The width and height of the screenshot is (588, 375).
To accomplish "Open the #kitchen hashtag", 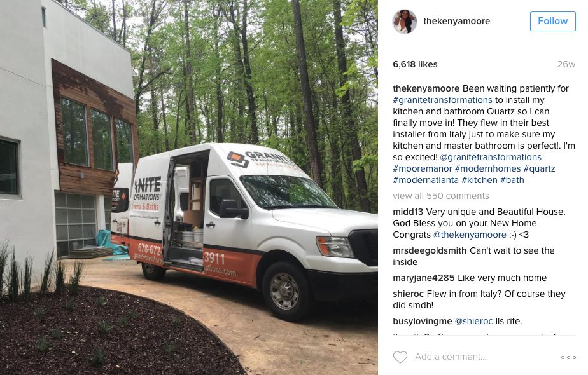I will (479, 181).
